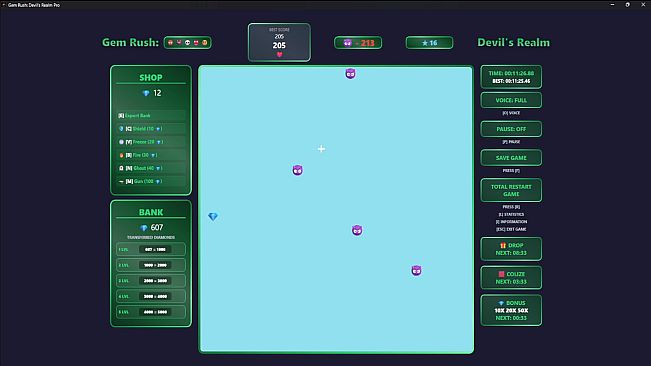
Task: Select the 5 LVL bank row
Action: [151, 312]
